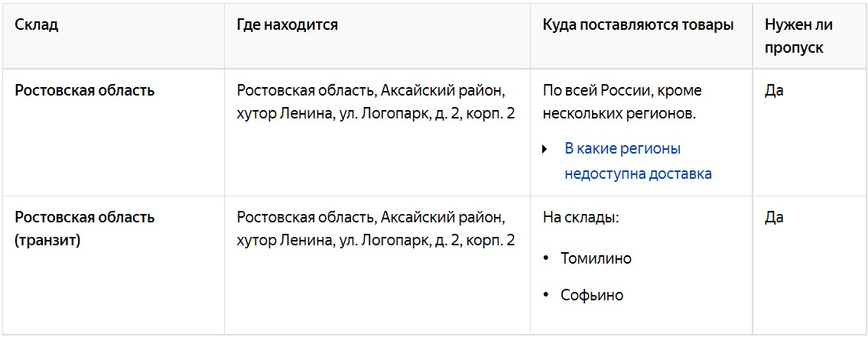Click the transit row's address text

point(375,230)
